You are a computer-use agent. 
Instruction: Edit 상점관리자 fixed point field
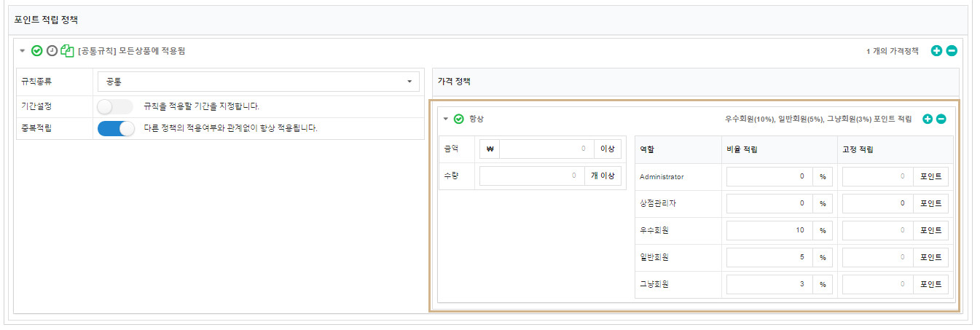(878, 203)
